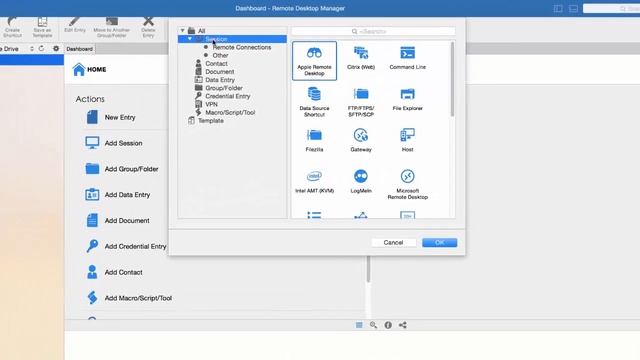Click the entry type search field
640x360 pixels.
pos(373,31)
